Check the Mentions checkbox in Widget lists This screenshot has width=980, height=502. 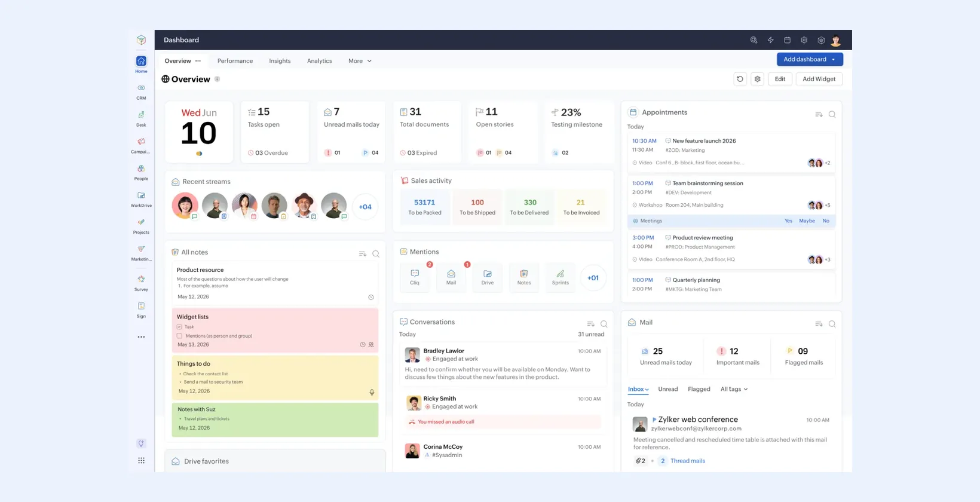click(x=179, y=336)
